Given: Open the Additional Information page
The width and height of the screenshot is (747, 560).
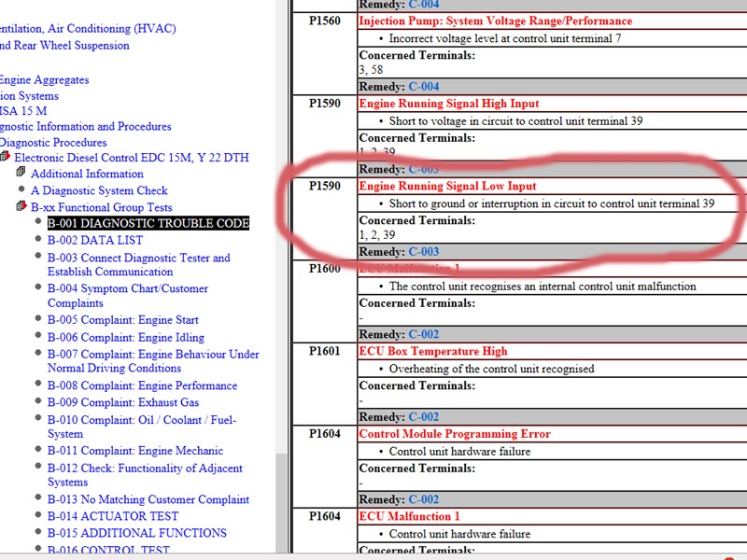Looking at the screenshot, I should point(87,174).
